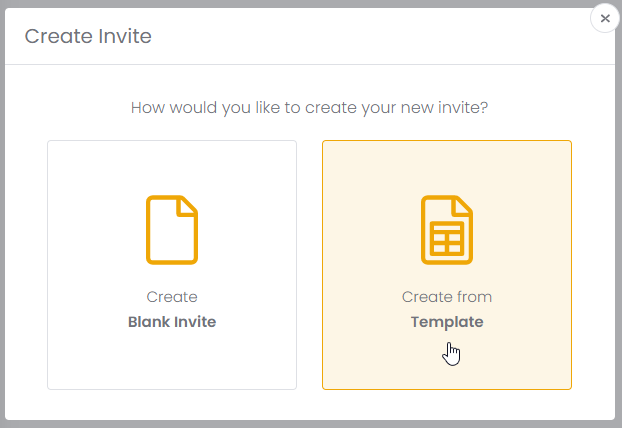Image resolution: width=622 pixels, height=428 pixels.
Task: Close the Create Invite dialog
Action: point(605,18)
